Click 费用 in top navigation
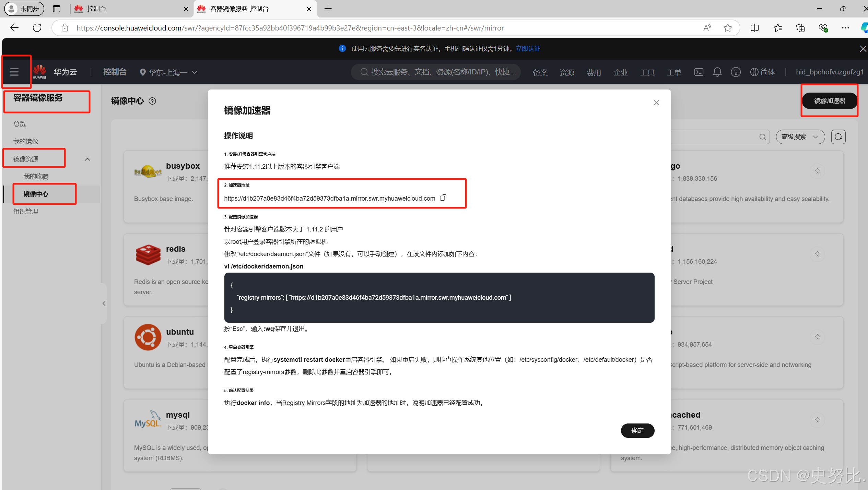 (594, 72)
